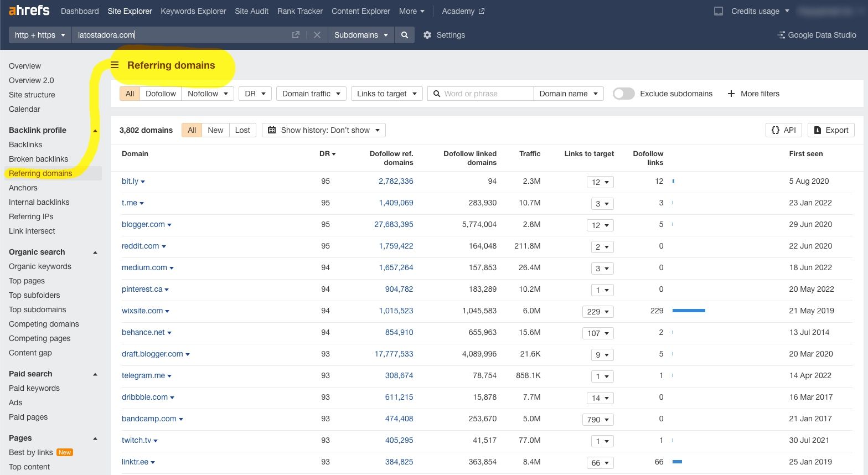Collapse the Pages sidebar section
The width and height of the screenshot is (868, 475).
95,438
